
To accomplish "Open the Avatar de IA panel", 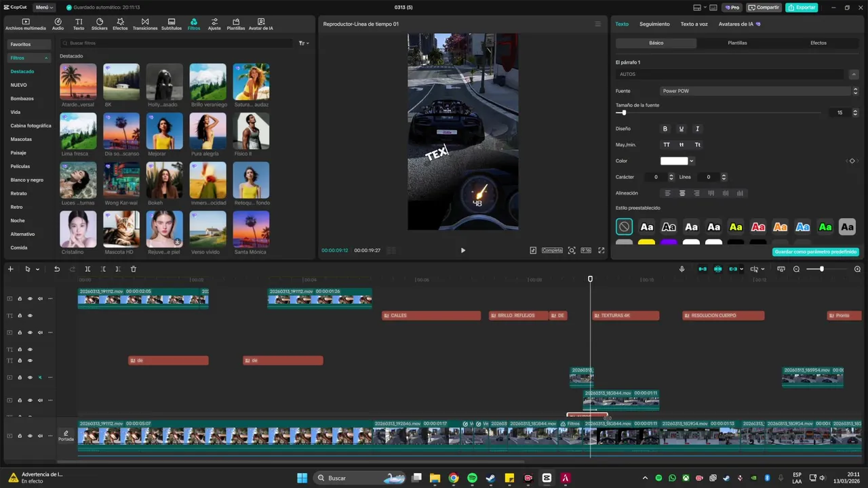I will tap(261, 24).
